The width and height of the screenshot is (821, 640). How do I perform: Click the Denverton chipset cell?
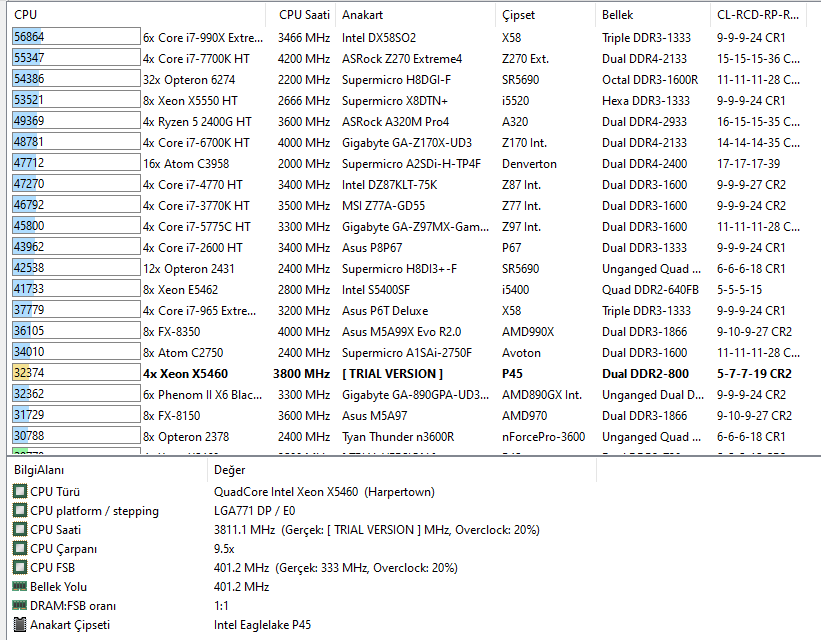[529, 163]
